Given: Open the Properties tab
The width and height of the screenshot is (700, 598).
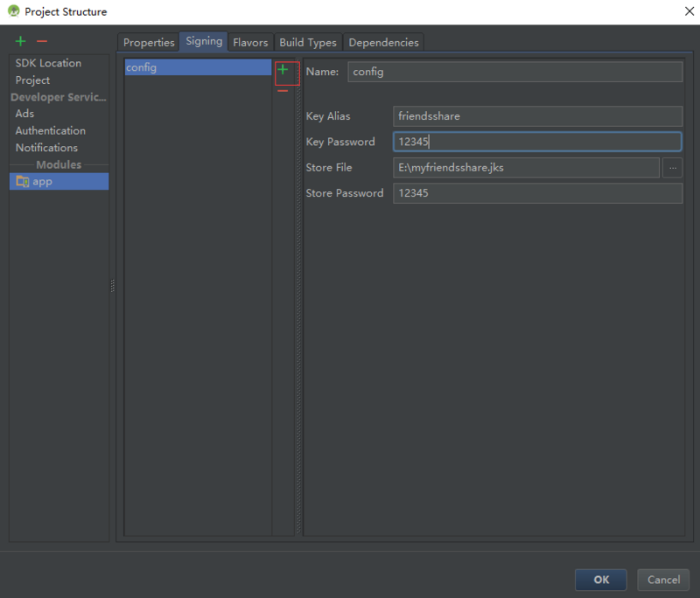Looking at the screenshot, I should pos(149,42).
